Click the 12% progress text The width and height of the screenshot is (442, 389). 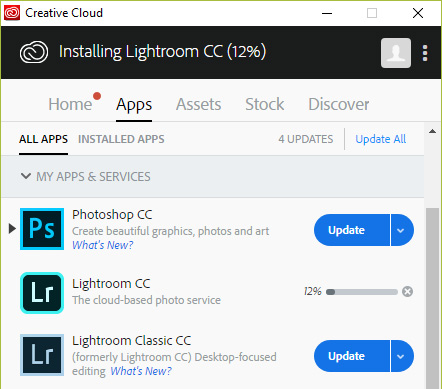[313, 291]
